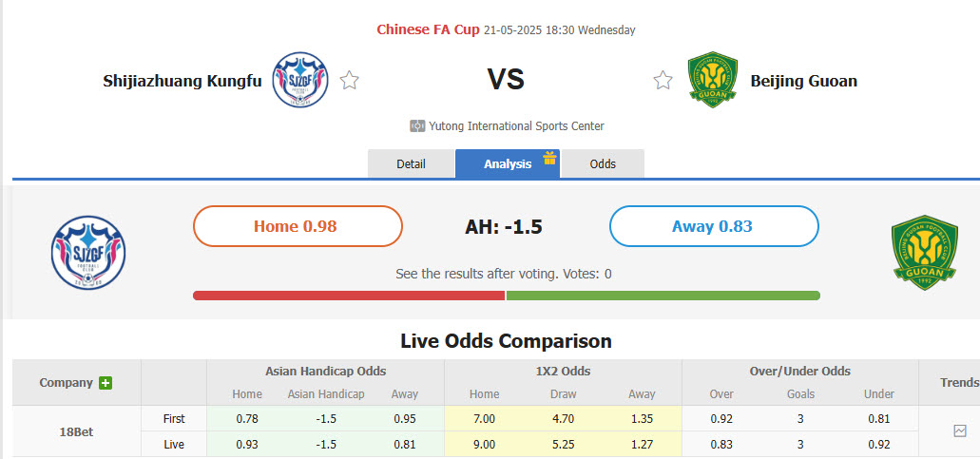The width and height of the screenshot is (980, 459).
Task: Add company with green plus icon
Action: pyautogui.click(x=106, y=383)
